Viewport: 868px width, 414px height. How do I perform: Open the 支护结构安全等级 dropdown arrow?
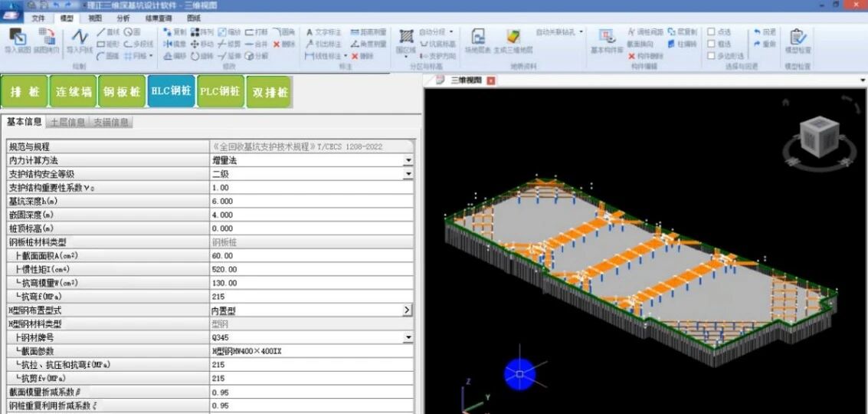(x=408, y=174)
